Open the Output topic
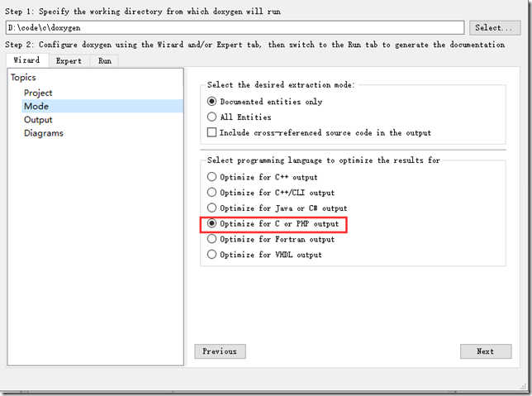Image resolution: width=532 pixels, height=396 pixels. coord(38,120)
